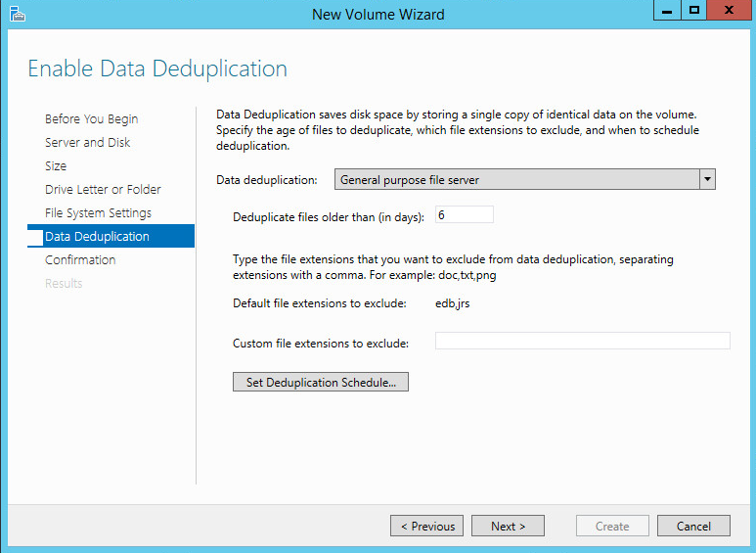Select the highlighted Data Deduplication step

[111, 236]
